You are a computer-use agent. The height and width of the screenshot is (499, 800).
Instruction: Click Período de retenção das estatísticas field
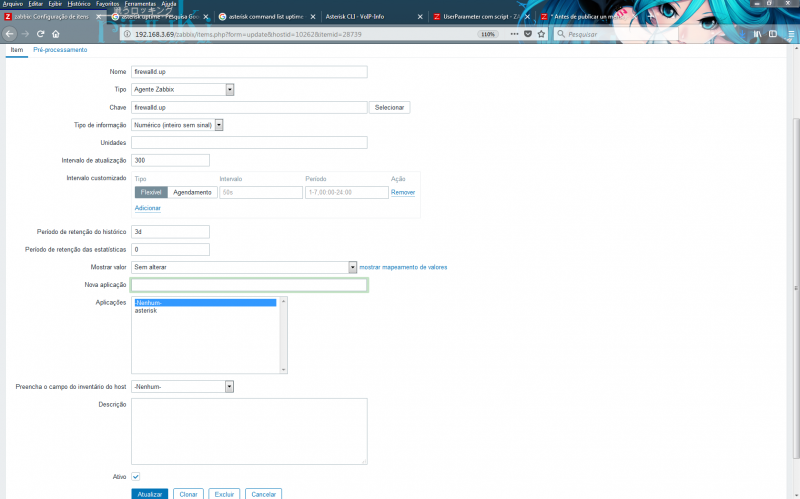(x=170, y=250)
